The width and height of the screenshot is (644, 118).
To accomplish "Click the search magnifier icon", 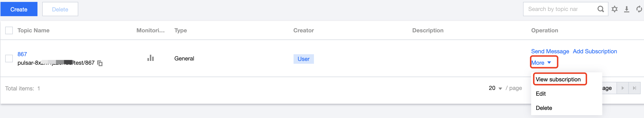I will (x=601, y=9).
